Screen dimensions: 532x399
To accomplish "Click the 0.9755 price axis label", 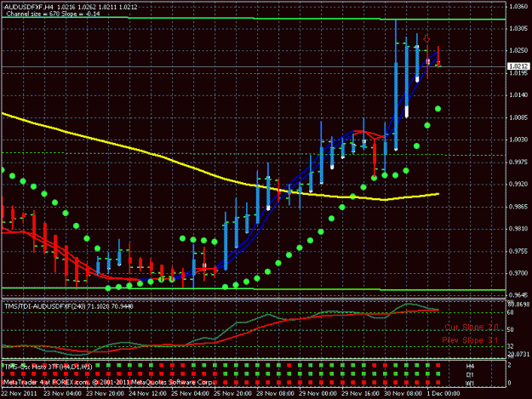I will point(518,251).
